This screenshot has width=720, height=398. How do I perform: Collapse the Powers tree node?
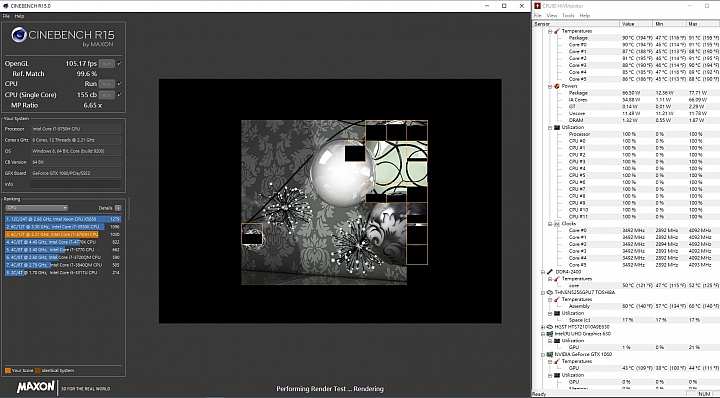(550, 86)
